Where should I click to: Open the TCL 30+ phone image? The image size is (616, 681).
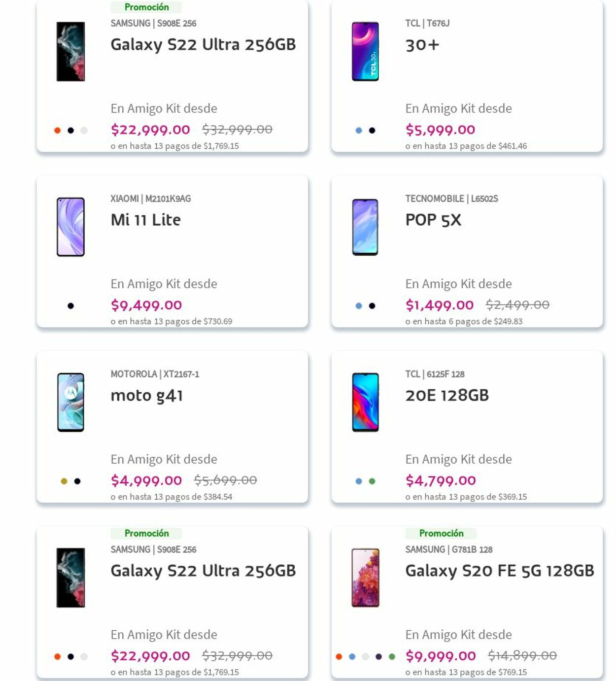pyautogui.click(x=365, y=51)
